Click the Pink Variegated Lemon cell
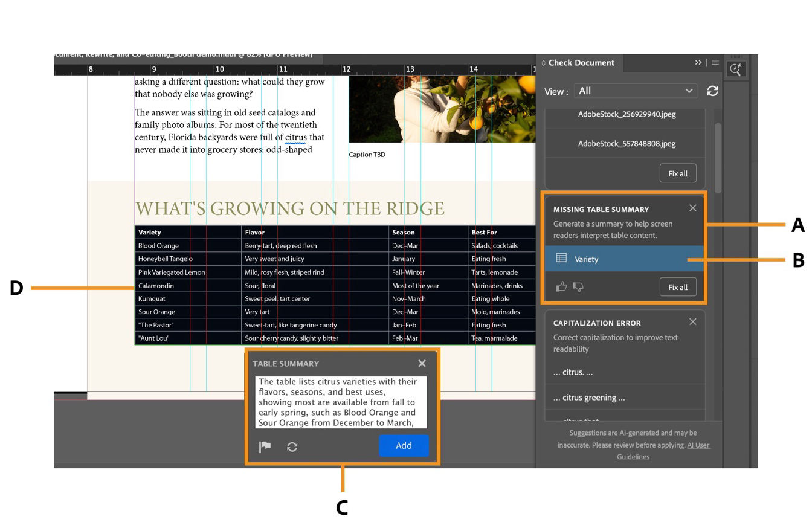812x522 pixels. [x=188, y=272]
